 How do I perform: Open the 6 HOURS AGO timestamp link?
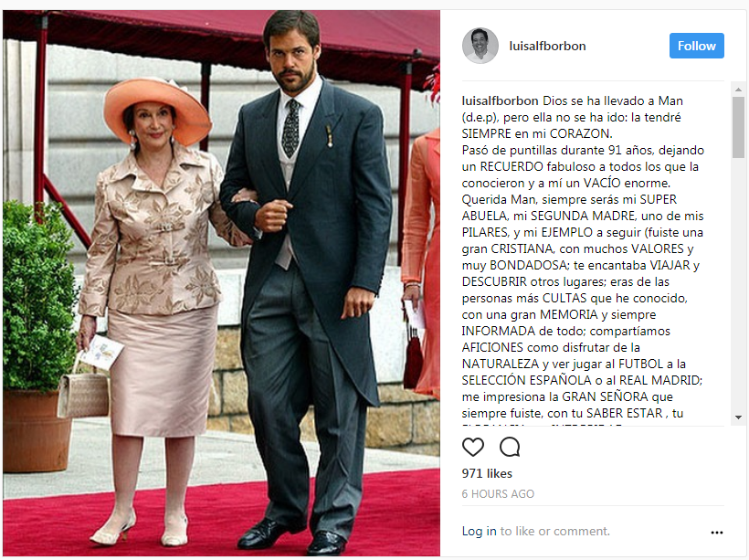click(x=498, y=493)
